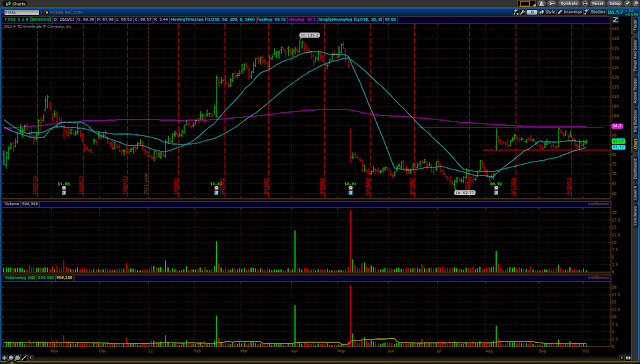Click the pan arrows icon at bottom left

(4, 358)
